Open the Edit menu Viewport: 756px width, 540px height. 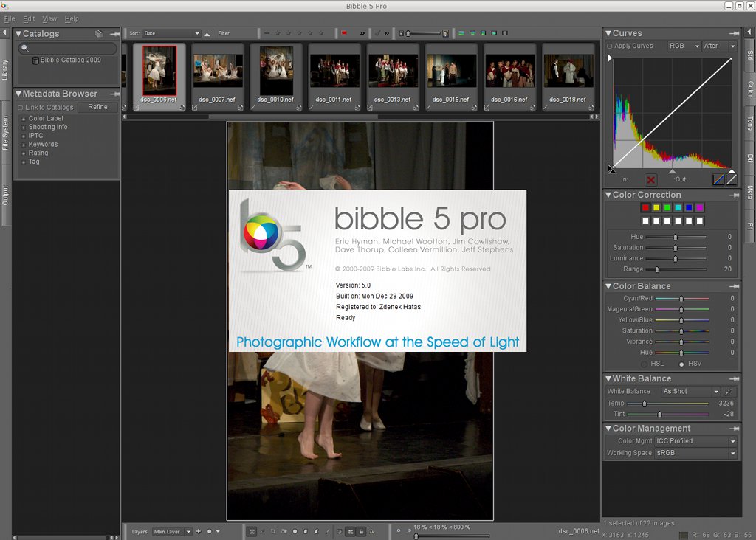click(x=29, y=18)
